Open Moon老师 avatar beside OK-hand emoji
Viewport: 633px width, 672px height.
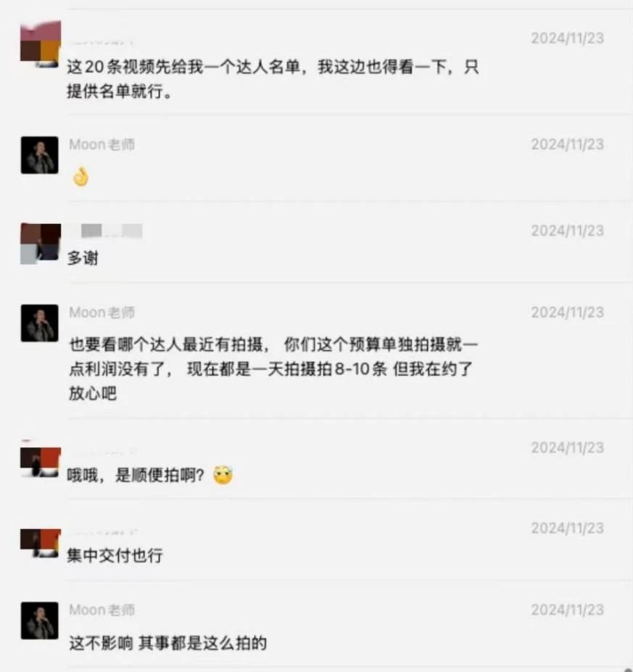click(39, 154)
